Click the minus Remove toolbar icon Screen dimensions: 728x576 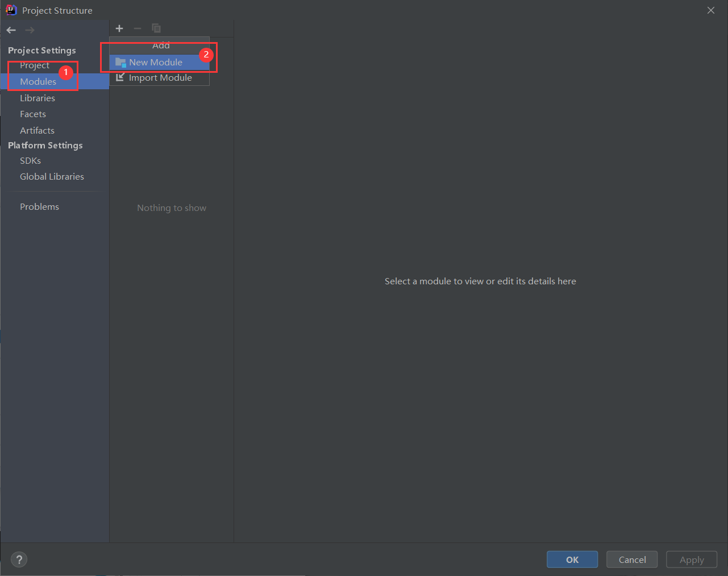pos(138,28)
